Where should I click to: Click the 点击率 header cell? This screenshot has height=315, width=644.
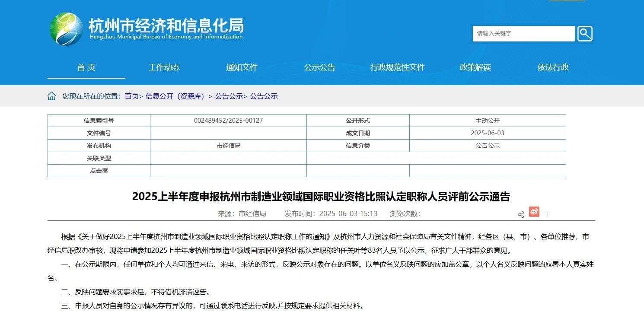coord(99,171)
